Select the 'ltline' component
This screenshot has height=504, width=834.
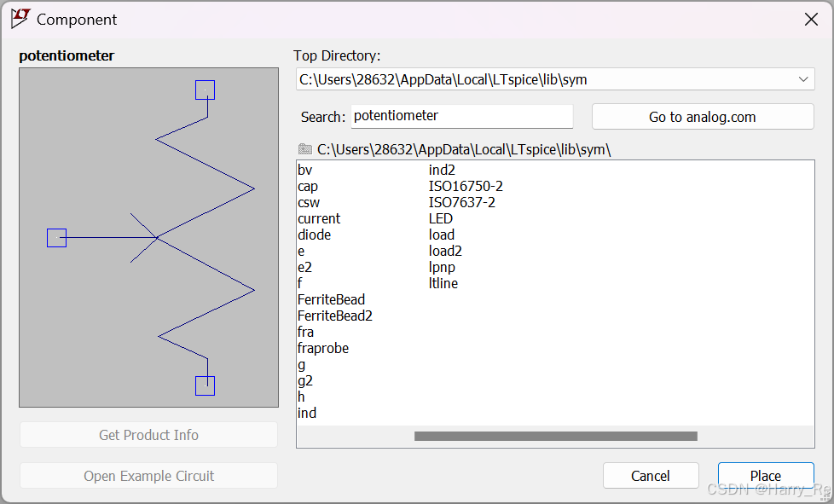(443, 283)
